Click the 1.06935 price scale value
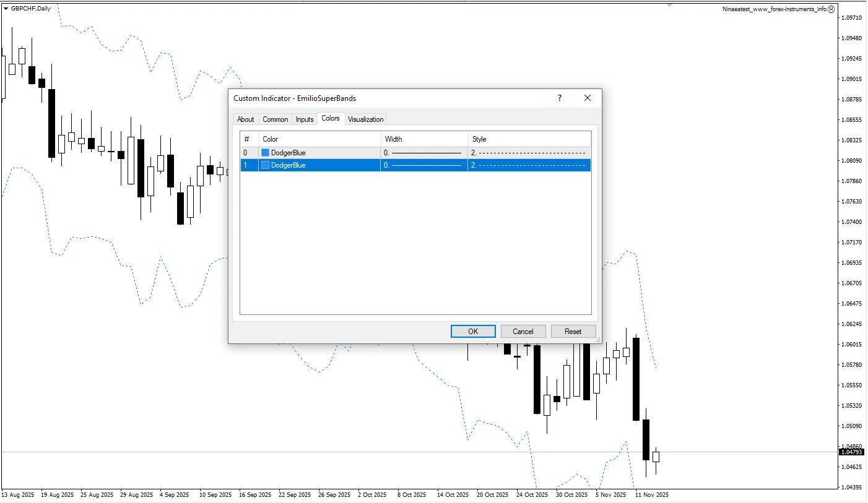Screen dimensions: 868x503 (x=851, y=263)
